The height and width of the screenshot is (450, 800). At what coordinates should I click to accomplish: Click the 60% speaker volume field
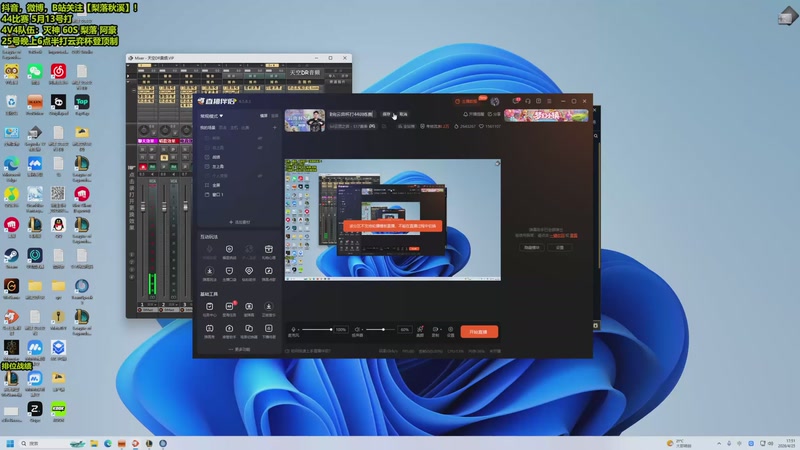click(405, 330)
